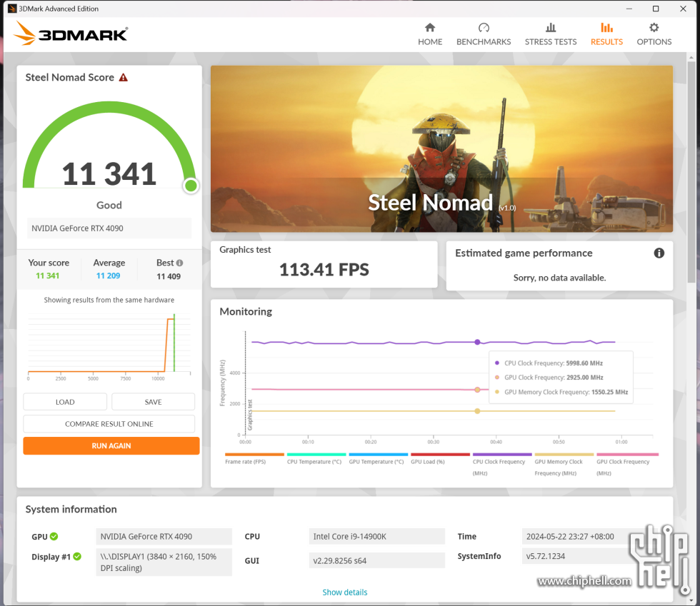Click the GPU field NVIDIA GeForce RTX 4090

(x=164, y=536)
